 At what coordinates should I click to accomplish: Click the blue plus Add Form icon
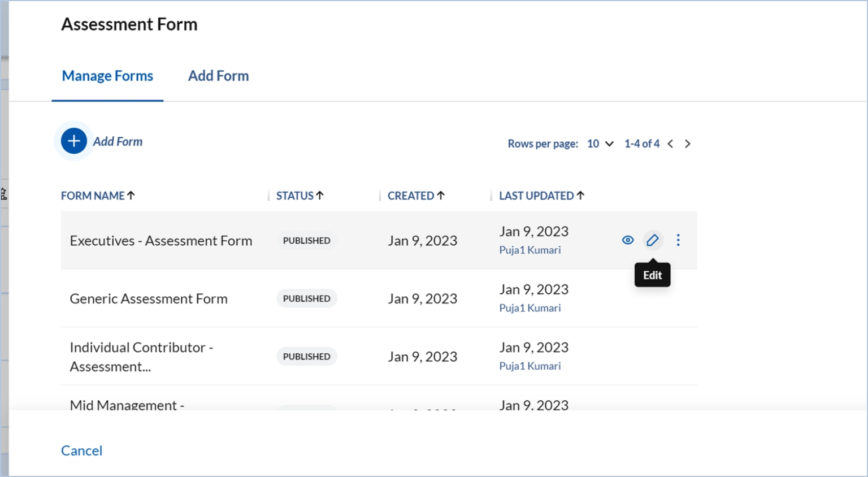point(73,141)
